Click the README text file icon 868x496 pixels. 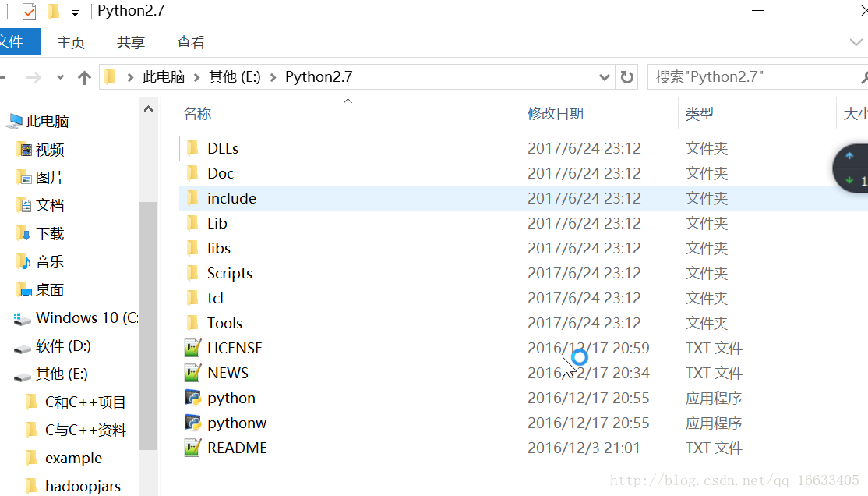192,447
